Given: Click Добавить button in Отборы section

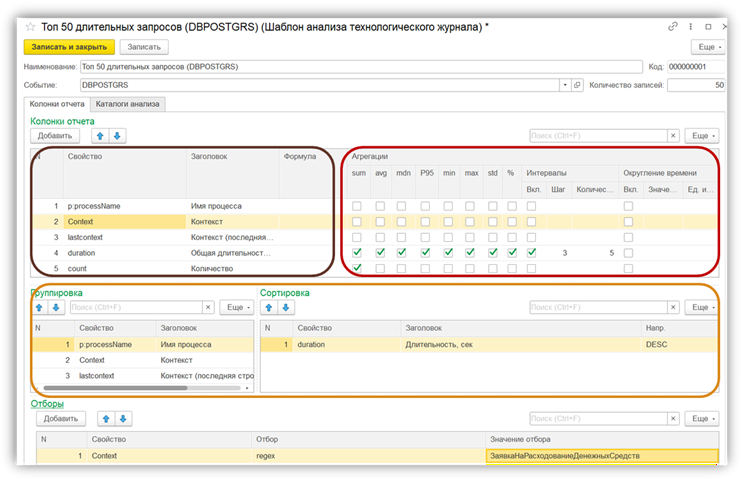Looking at the screenshot, I should coord(60,418).
